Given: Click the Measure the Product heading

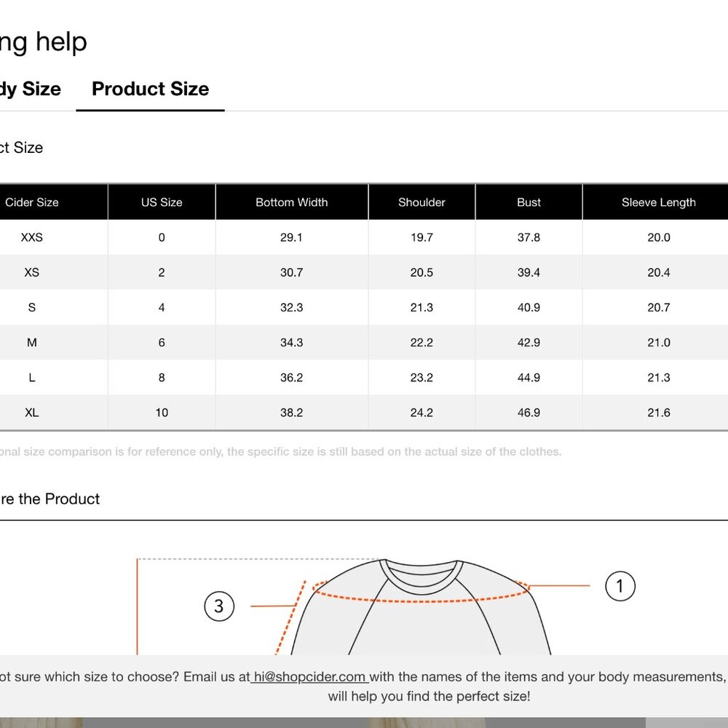Looking at the screenshot, I should coord(50,499).
